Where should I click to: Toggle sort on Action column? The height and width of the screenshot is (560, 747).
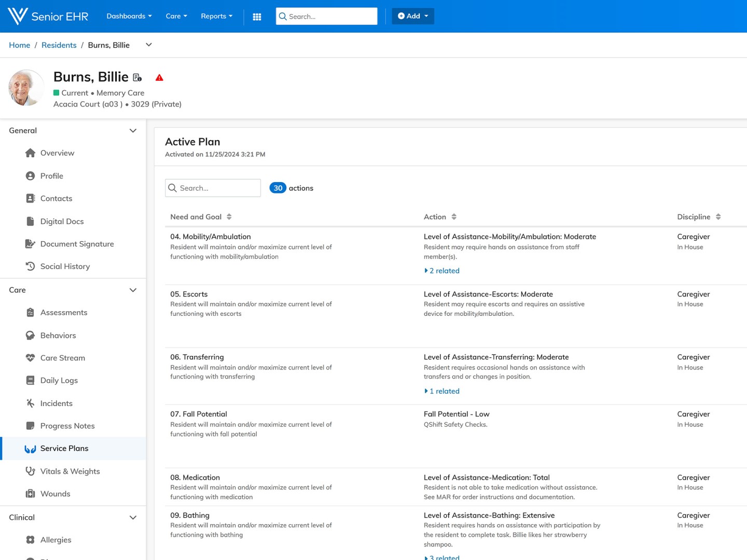[454, 217]
